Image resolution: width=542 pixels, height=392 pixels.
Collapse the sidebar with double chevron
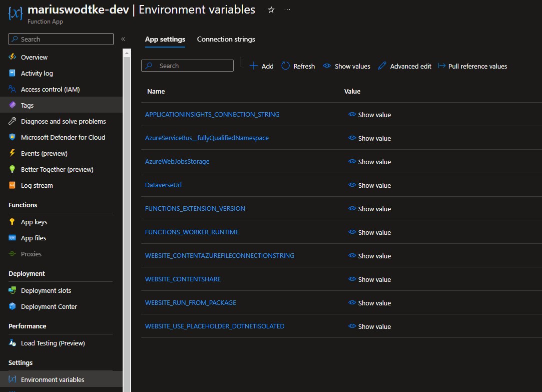click(123, 39)
